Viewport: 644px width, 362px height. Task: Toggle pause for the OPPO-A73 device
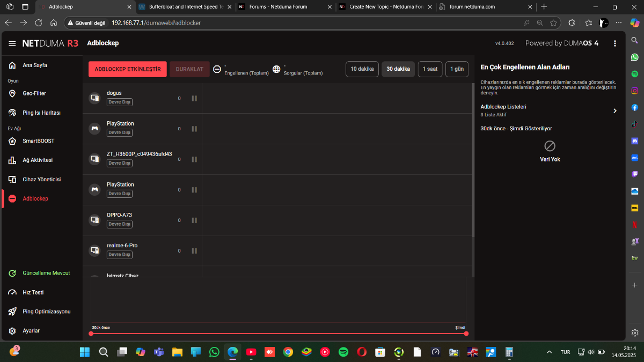[x=194, y=220]
